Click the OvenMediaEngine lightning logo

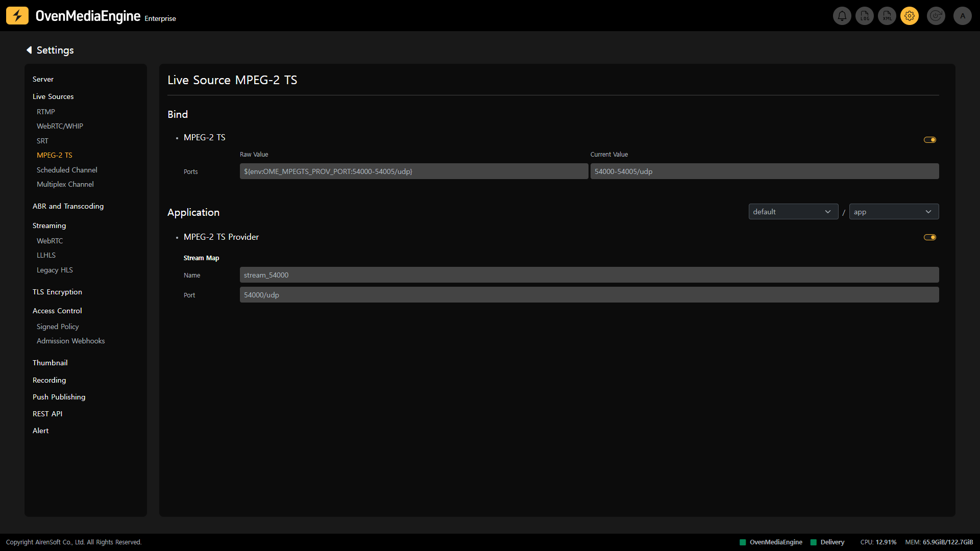tap(17, 16)
